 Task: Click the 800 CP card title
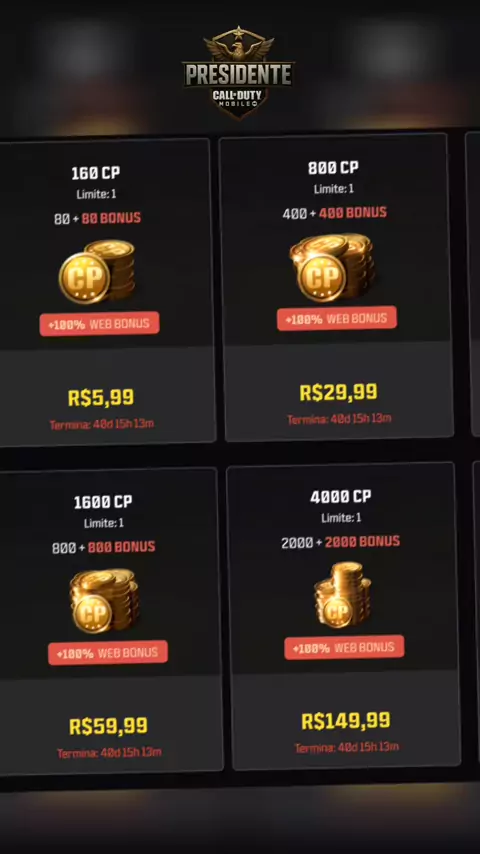coord(333,168)
